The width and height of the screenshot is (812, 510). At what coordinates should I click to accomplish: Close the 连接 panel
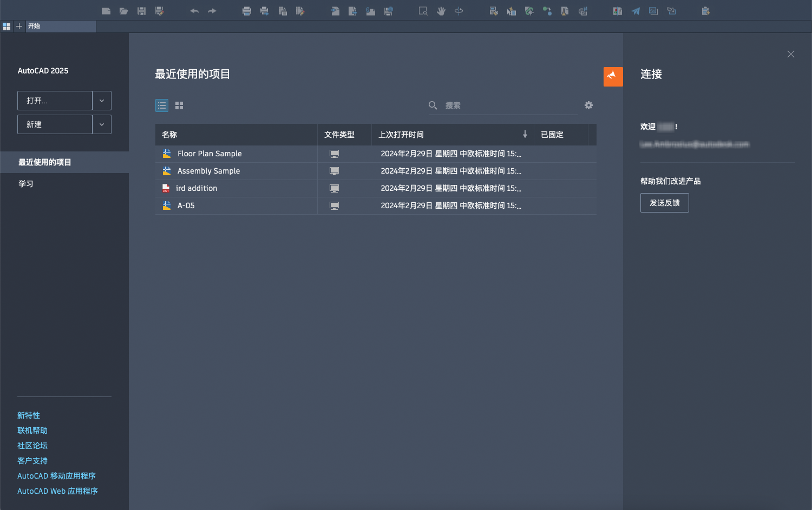pyautogui.click(x=791, y=54)
